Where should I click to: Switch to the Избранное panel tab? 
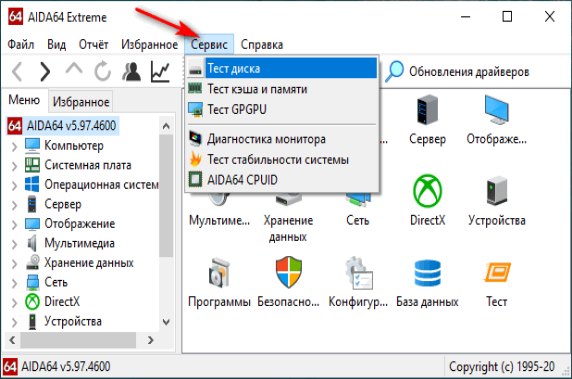(x=81, y=102)
